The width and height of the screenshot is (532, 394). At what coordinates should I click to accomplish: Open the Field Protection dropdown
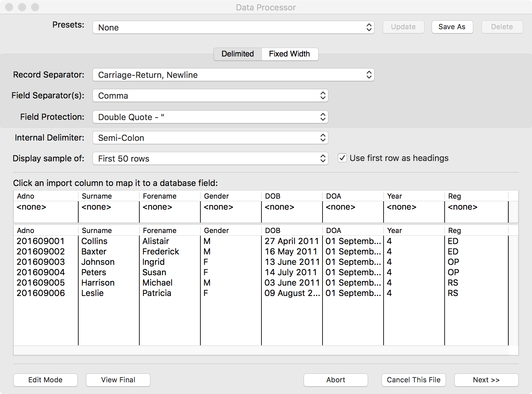click(x=210, y=117)
